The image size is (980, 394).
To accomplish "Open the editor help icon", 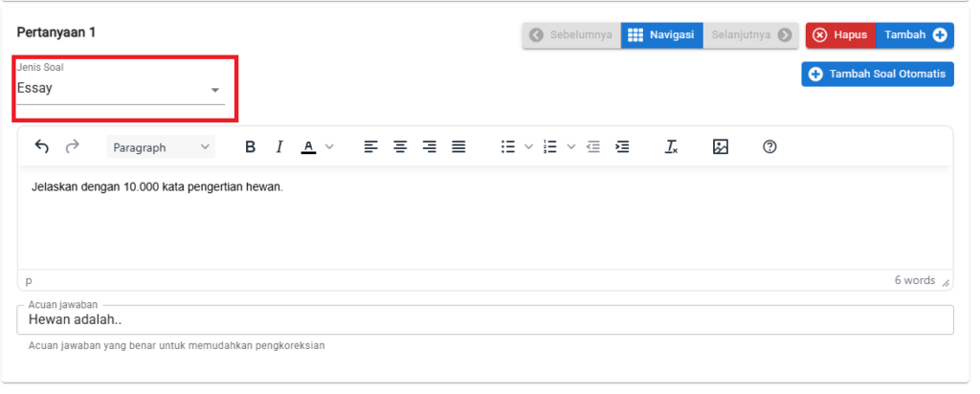I will (x=770, y=146).
